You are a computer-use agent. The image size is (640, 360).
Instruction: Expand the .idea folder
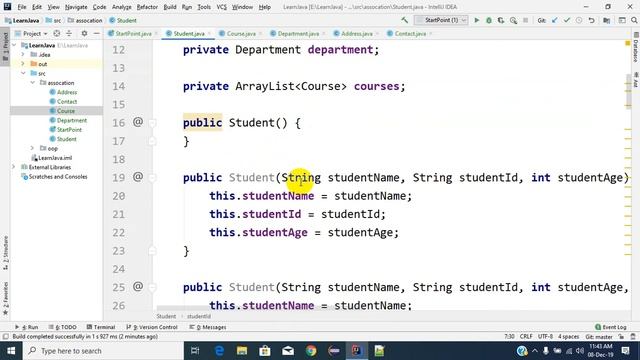pos(23,54)
